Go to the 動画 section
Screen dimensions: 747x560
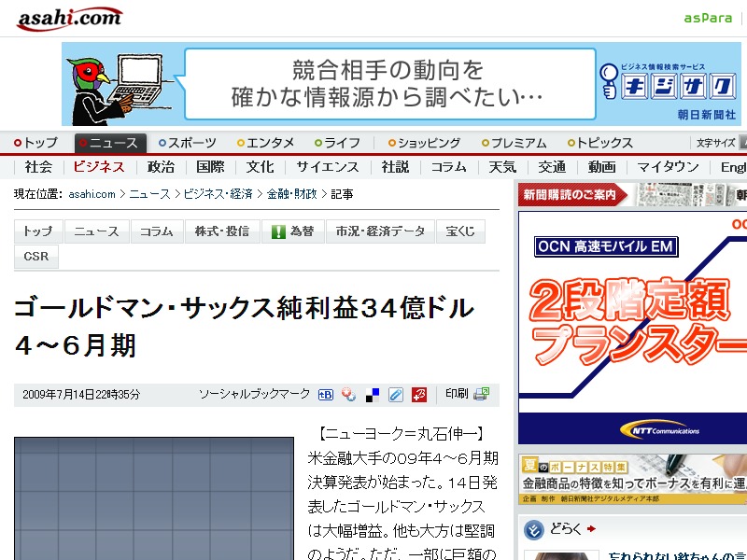(601, 167)
